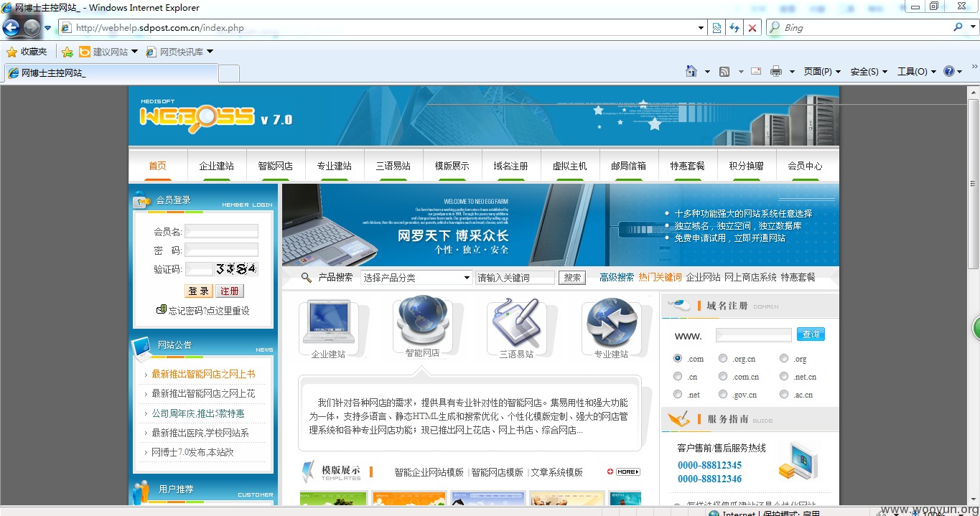This screenshot has width=980, height=516.
Task: Open the 安全(S) menu dropdown
Action: (869, 71)
